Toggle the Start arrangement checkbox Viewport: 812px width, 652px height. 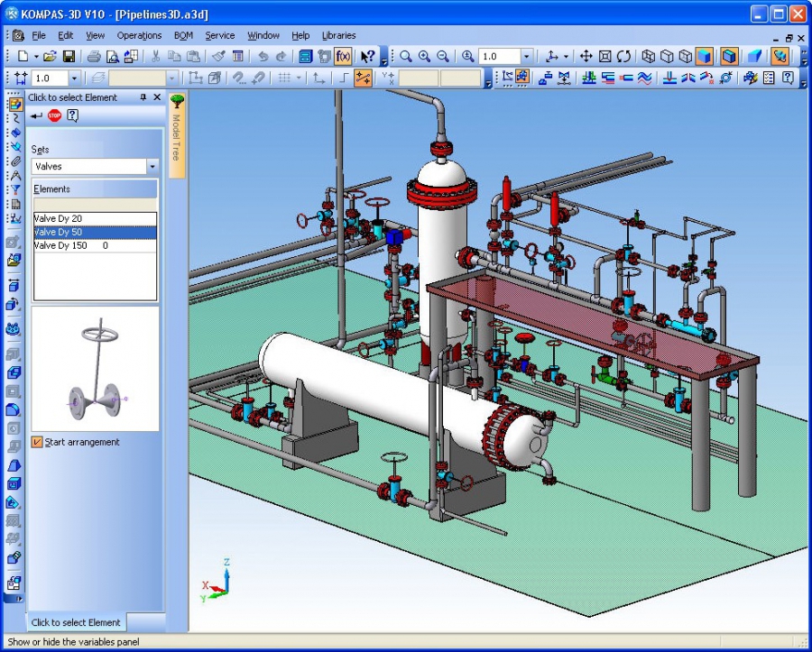[x=37, y=442]
